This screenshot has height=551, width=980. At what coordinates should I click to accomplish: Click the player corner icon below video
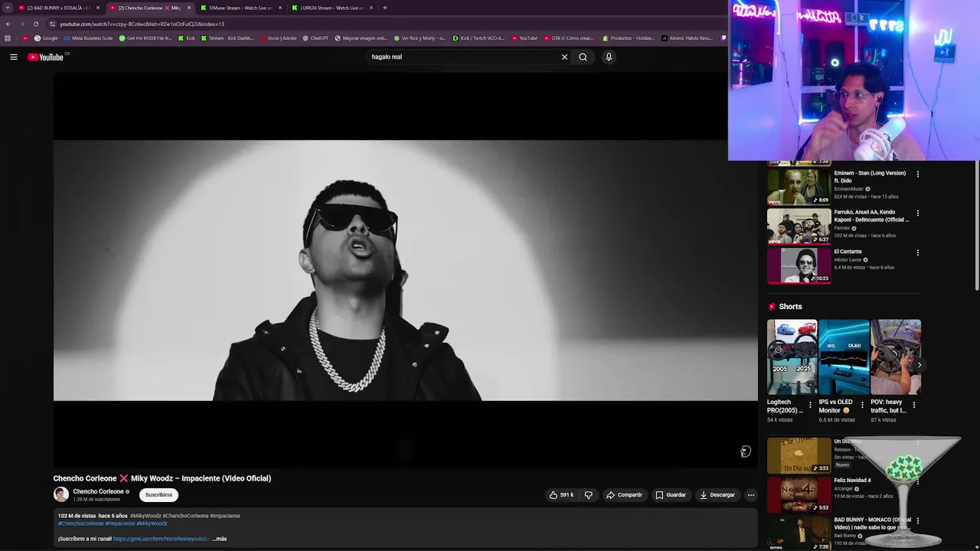[745, 452]
